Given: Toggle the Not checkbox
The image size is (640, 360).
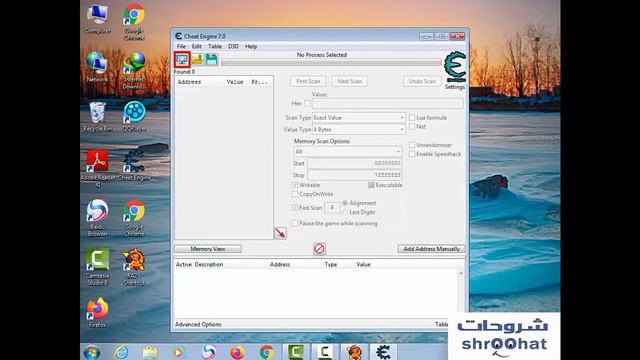Looking at the screenshot, I should point(412,127).
